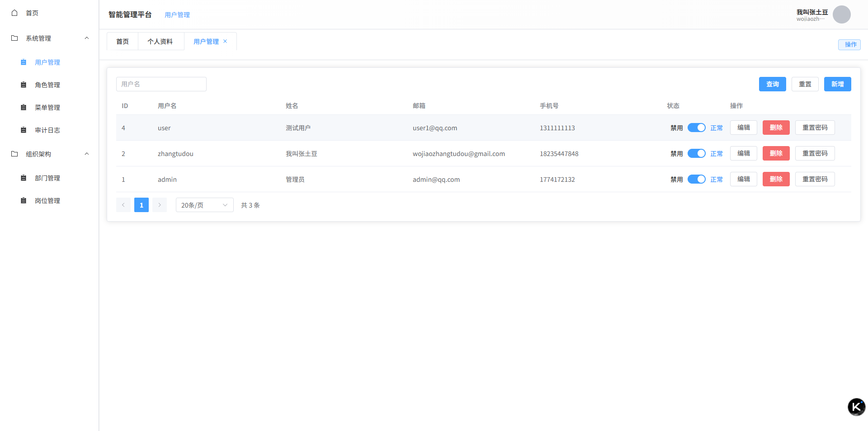
Task: Click phone number 18235447848
Action: click(x=559, y=154)
